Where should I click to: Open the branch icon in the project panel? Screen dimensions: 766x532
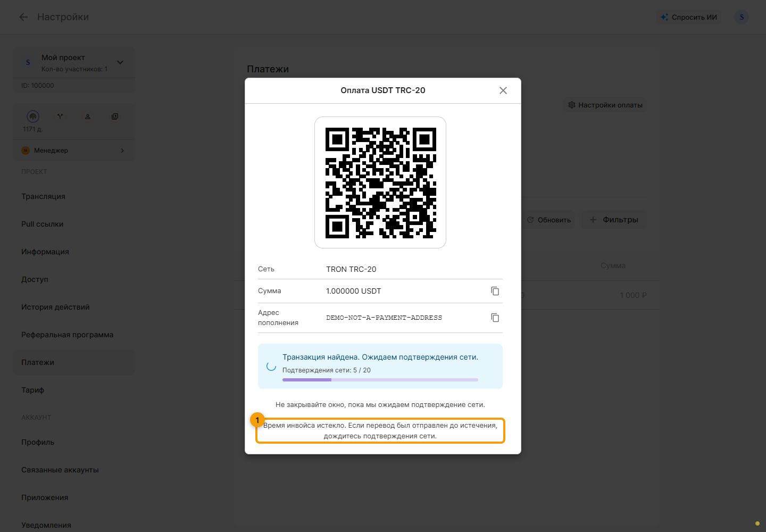[60, 117]
